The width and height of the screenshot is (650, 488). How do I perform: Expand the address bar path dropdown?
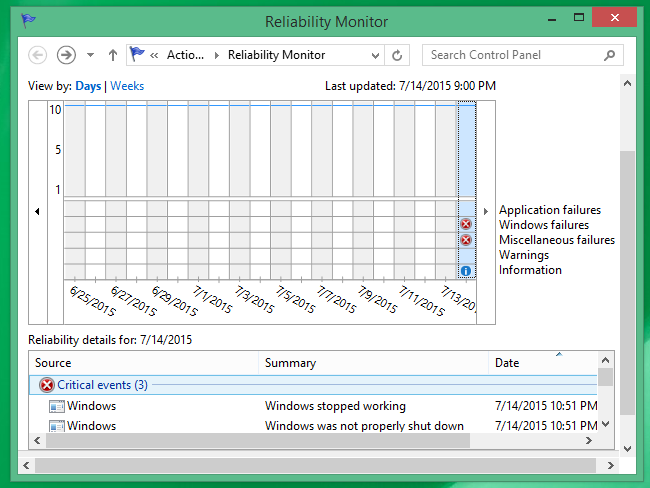tap(375, 55)
